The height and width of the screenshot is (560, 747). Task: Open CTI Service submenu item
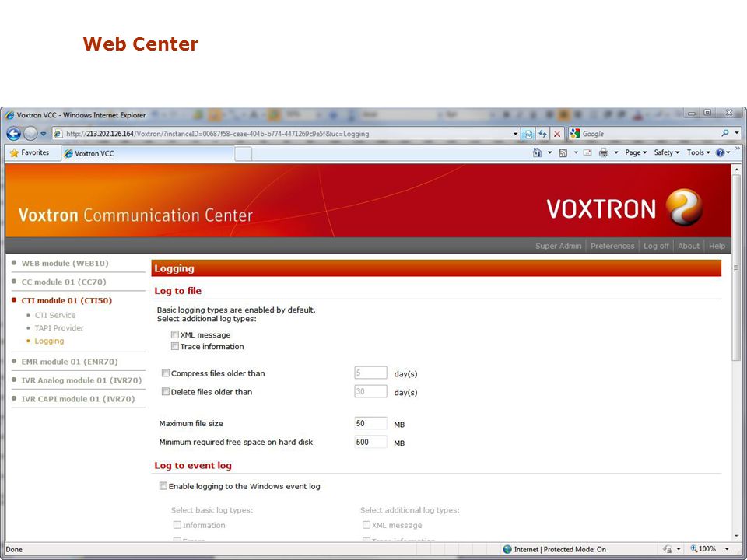54,315
